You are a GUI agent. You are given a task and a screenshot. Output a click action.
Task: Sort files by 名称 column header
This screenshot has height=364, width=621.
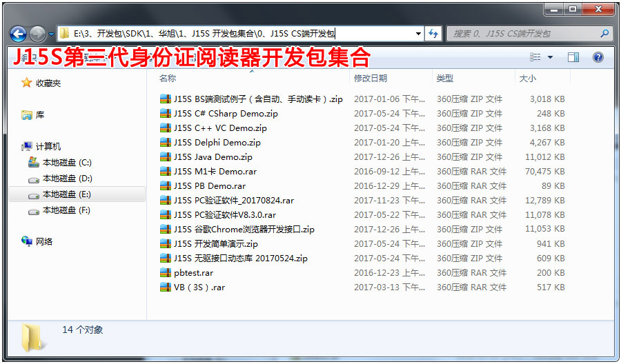[x=168, y=78]
